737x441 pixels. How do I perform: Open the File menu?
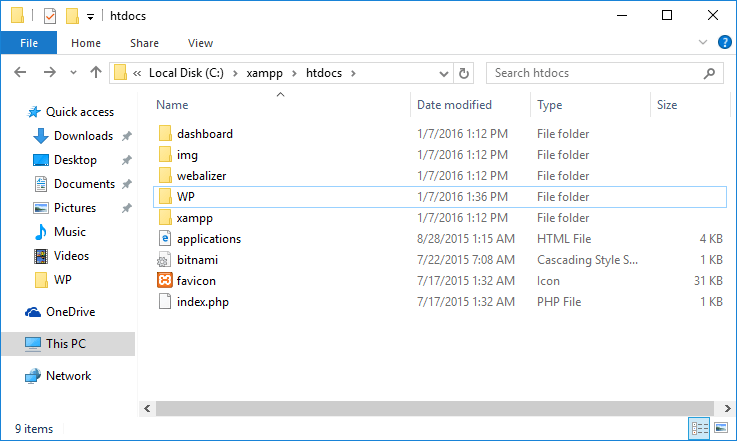pyautogui.click(x=28, y=43)
